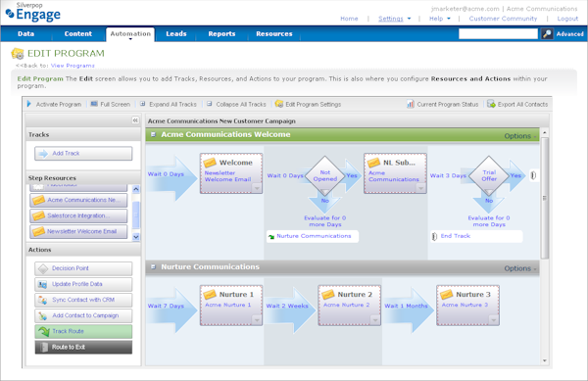Collapse the Acme Communications Welcome track
Screen dimensions: 588x381
pyautogui.click(x=153, y=134)
